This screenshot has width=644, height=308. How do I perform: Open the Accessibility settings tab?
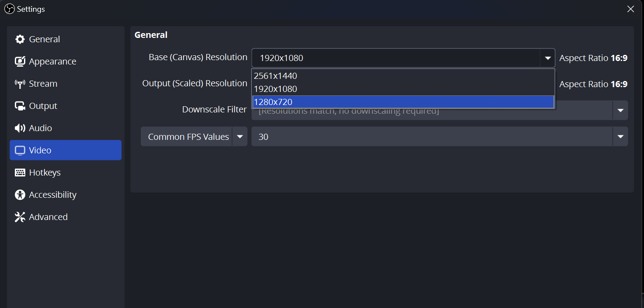tap(20, 194)
